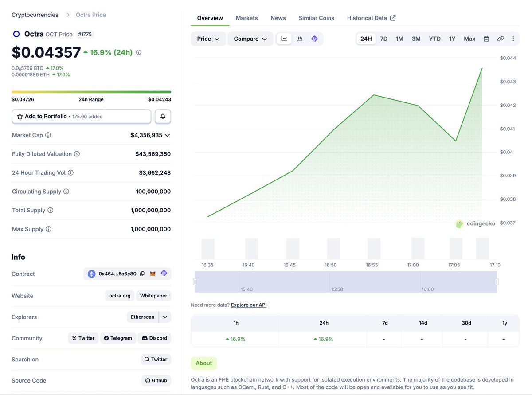The image size is (532, 395).
Task: Open the Telegram community link
Action: (x=118, y=338)
